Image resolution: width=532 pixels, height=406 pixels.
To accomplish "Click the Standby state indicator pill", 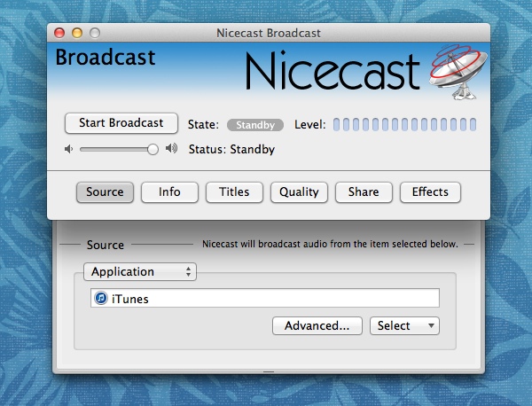I will click(255, 125).
